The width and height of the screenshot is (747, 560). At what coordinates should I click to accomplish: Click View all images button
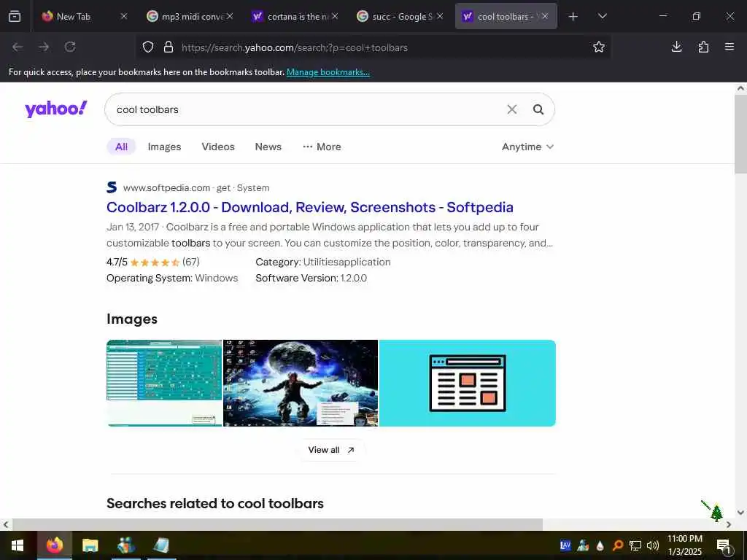[331, 450]
